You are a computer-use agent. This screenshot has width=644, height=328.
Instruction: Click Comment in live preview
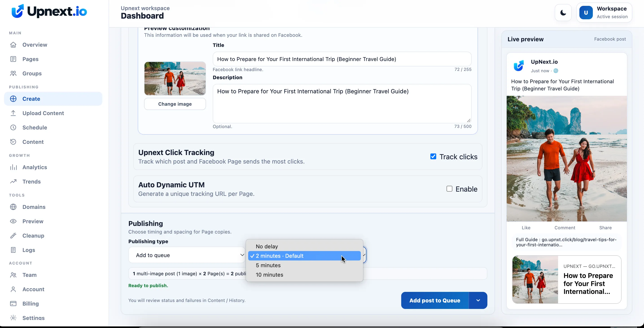565,227
